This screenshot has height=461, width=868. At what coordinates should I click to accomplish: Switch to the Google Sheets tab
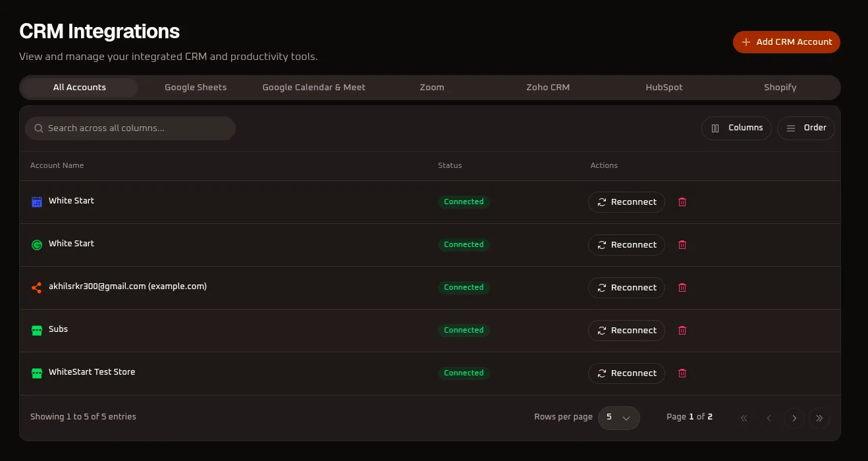coord(196,88)
